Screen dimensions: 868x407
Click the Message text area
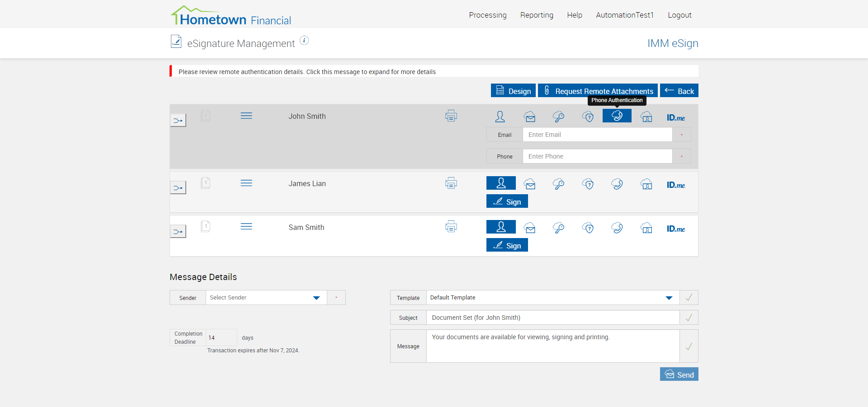pyautogui.click(x=553, y=346)
